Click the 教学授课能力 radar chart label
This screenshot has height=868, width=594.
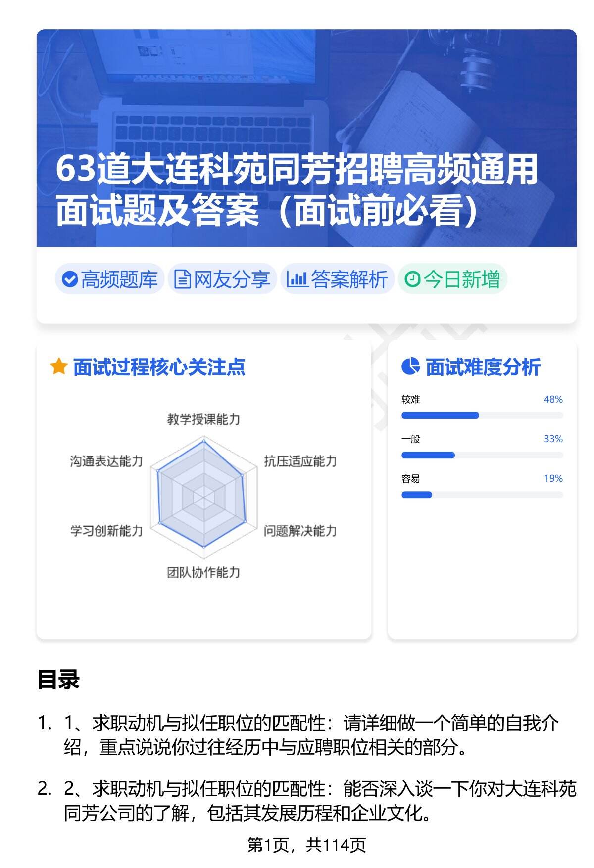(203, 420)
